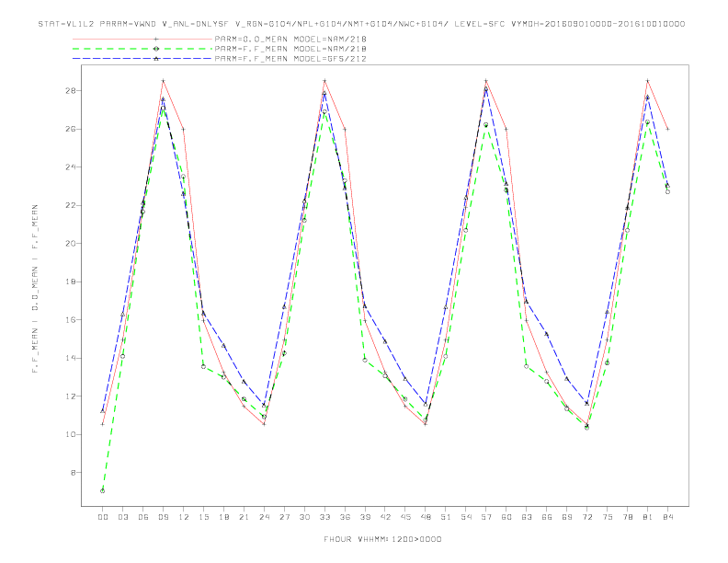Click x-axis tick label 24

coord(264,517)
